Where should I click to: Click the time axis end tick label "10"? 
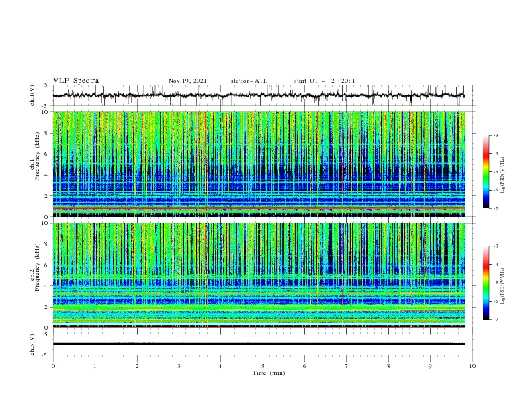(x=472, y=366)
